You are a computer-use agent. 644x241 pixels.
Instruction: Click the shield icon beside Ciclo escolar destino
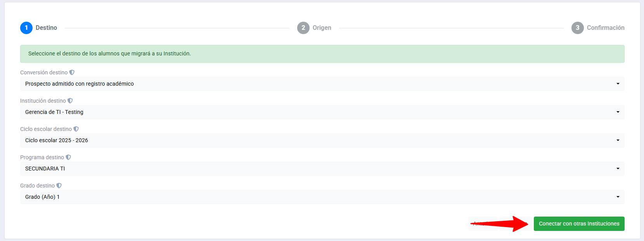coord(76,129)
